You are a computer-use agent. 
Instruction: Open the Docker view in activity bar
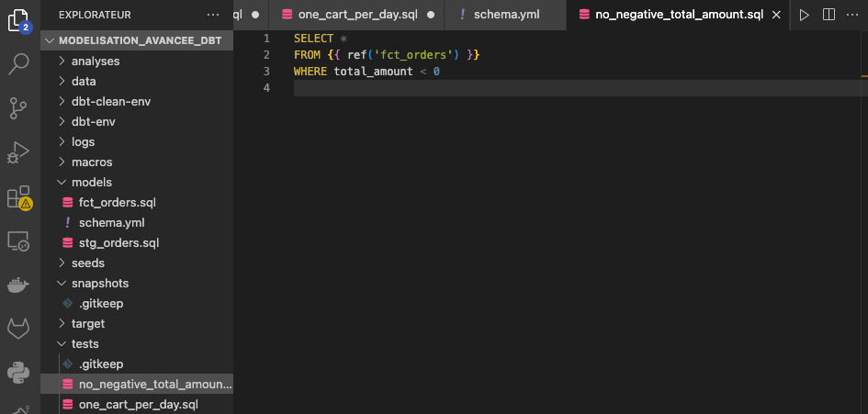pyautogui.click(x=18, y=285)
